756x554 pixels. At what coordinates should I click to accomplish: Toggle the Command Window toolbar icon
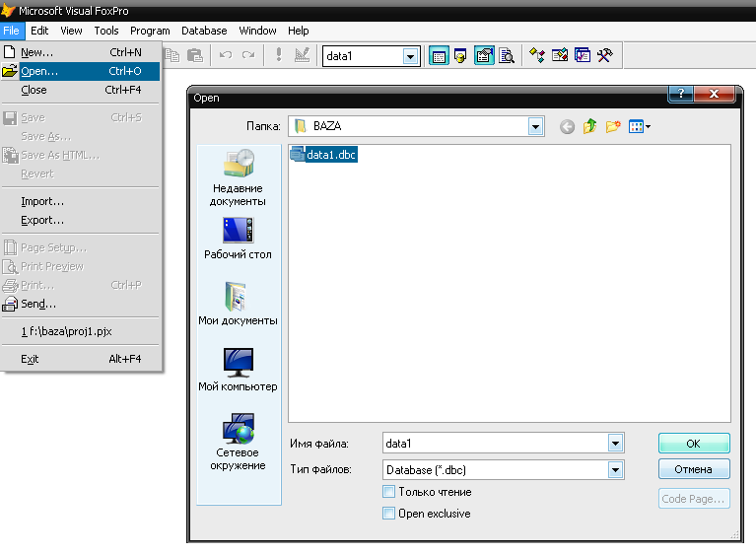tap(439, 56)
